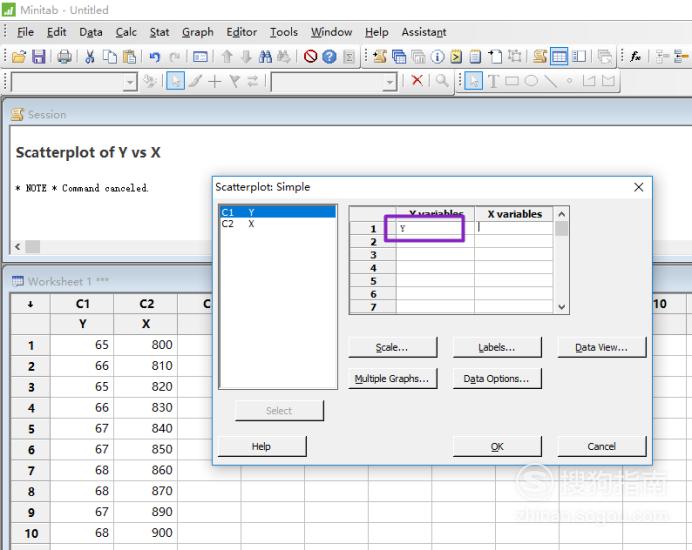Save the project using the floppy disk icon
The width and height of the screenshot is (692, 550).
pyautogui.click(x=39, y=57)
